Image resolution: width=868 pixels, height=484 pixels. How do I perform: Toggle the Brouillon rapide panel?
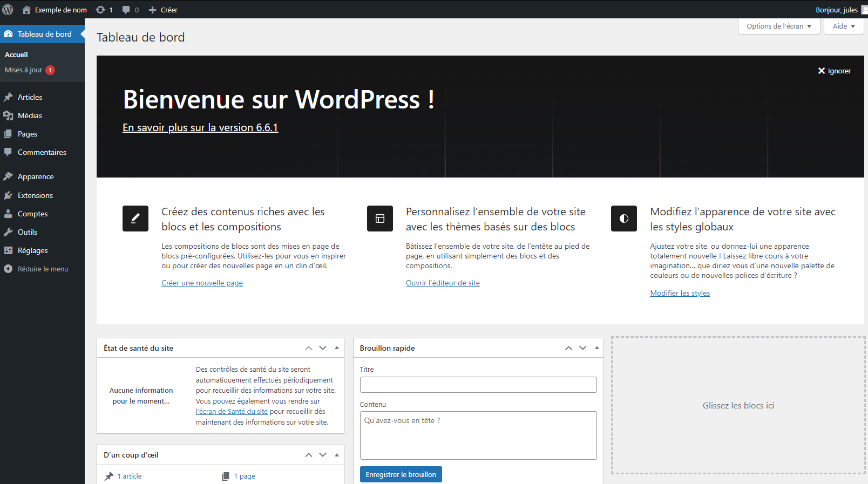[597, 348]
